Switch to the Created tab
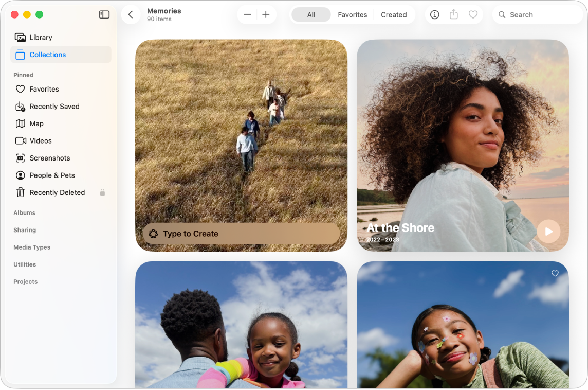The width and height of the screenshot is (588, 390). tap(394, 15)
